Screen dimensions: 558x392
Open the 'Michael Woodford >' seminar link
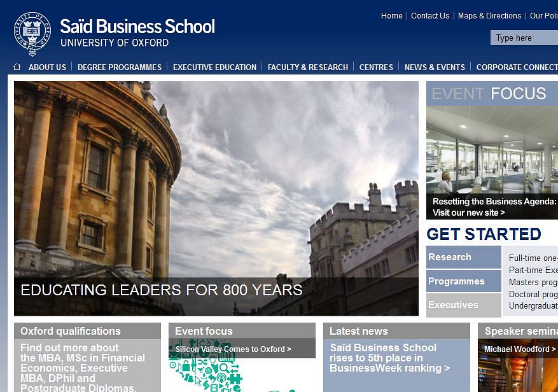pyautogui.click(x=520, y=349)
